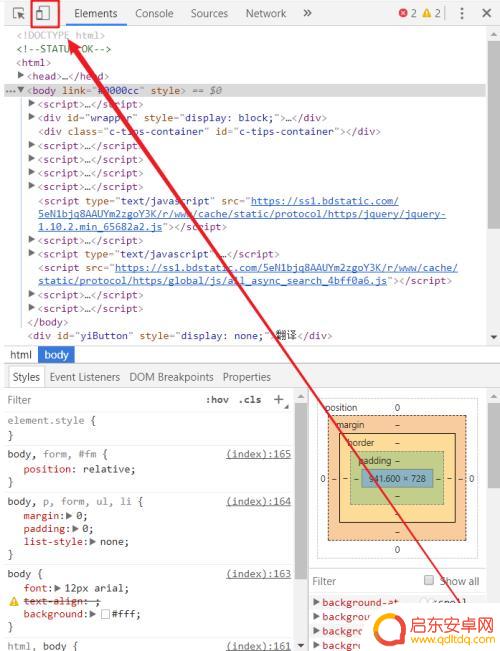Click the margin label in box model
This screenshot has width=500, height=651.
click(x=350, y=425)
